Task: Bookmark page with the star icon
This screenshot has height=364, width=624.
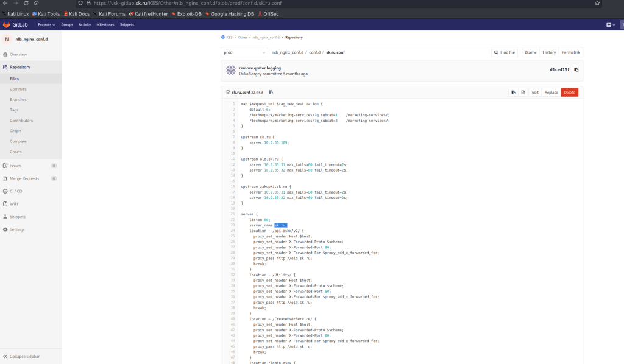Action: click(597, 3)
